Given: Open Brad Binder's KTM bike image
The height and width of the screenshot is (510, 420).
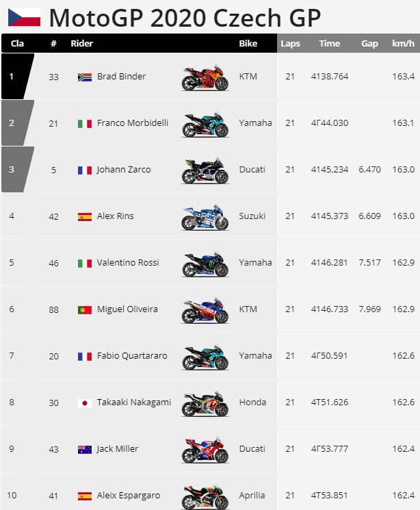Looking at the screenshot, I should click(x=205, y=77).
